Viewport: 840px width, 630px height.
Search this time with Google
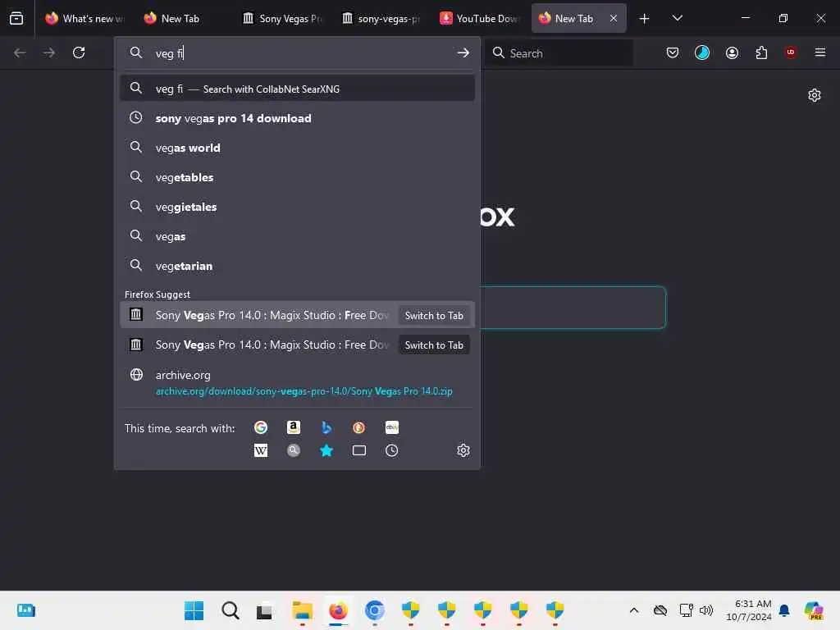(x=261, y=427)
